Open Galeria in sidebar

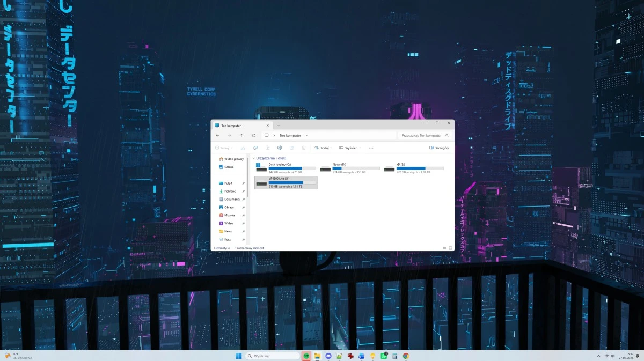coord(226,167)
